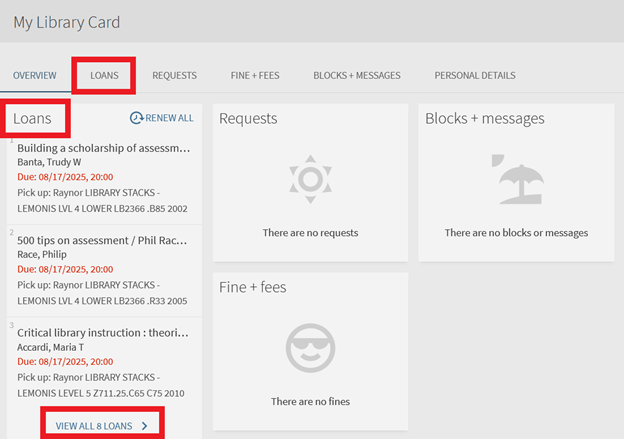Screen dimensions: 624x439
Task: Click the Renew All link
Action: click(168, 118)
